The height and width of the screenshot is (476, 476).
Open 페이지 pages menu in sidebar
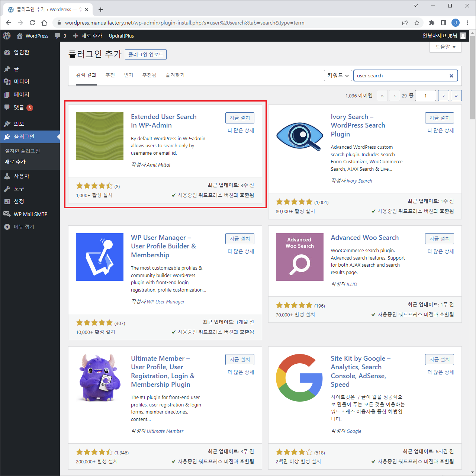pyautogui.click(x=30, y=95)
